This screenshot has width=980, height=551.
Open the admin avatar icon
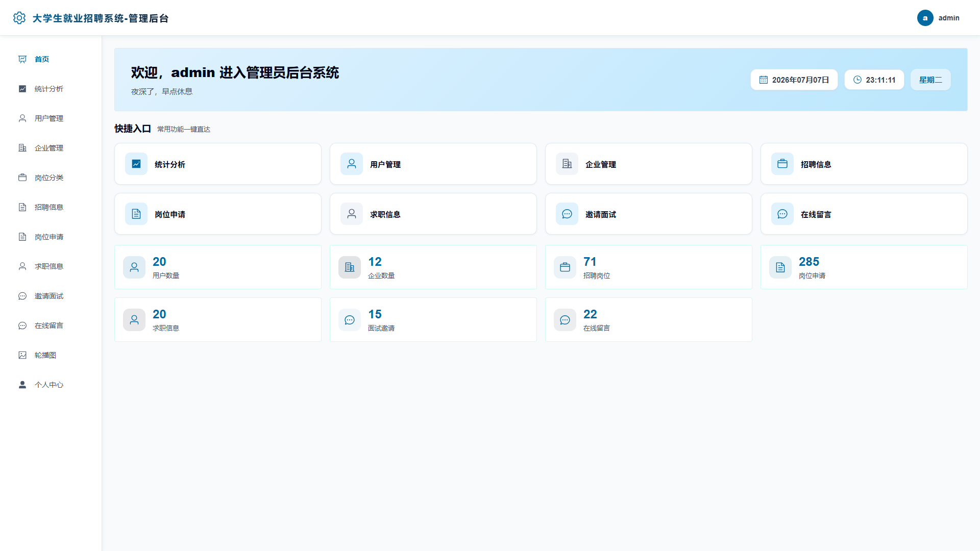pos(925,18)
